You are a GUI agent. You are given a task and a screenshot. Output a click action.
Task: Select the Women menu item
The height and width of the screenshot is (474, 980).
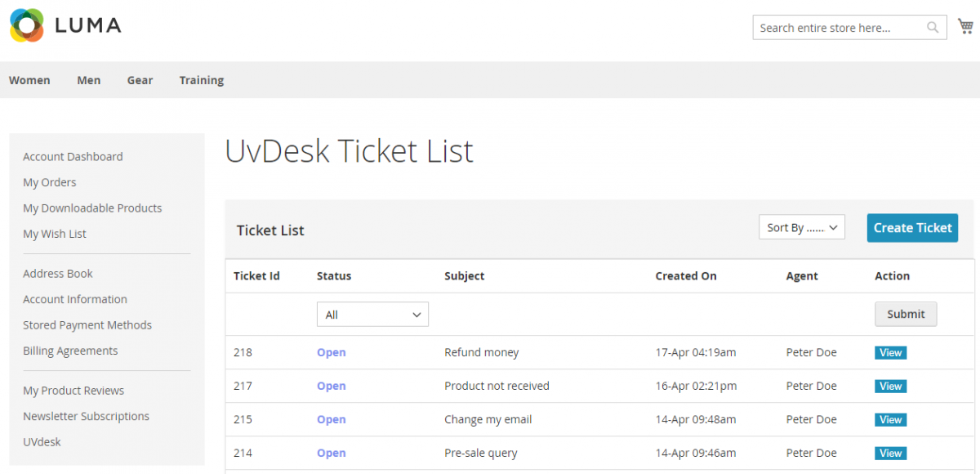(x=29, y=79)
